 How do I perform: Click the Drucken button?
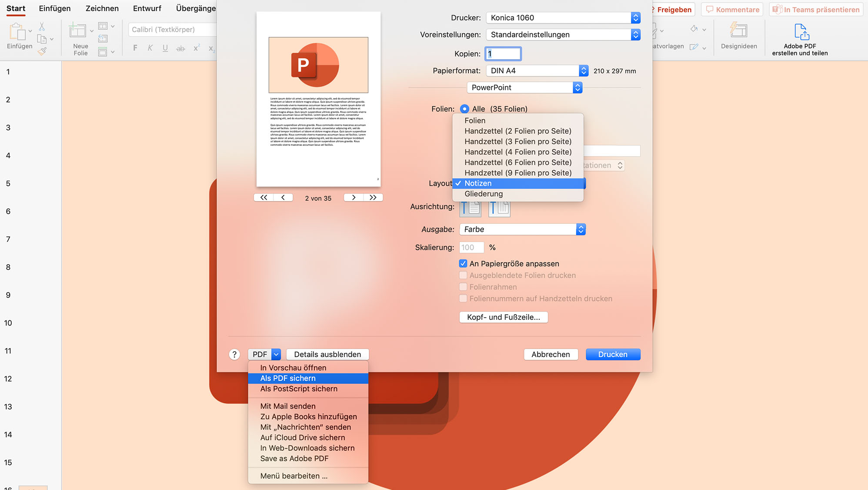coord(613,355)
